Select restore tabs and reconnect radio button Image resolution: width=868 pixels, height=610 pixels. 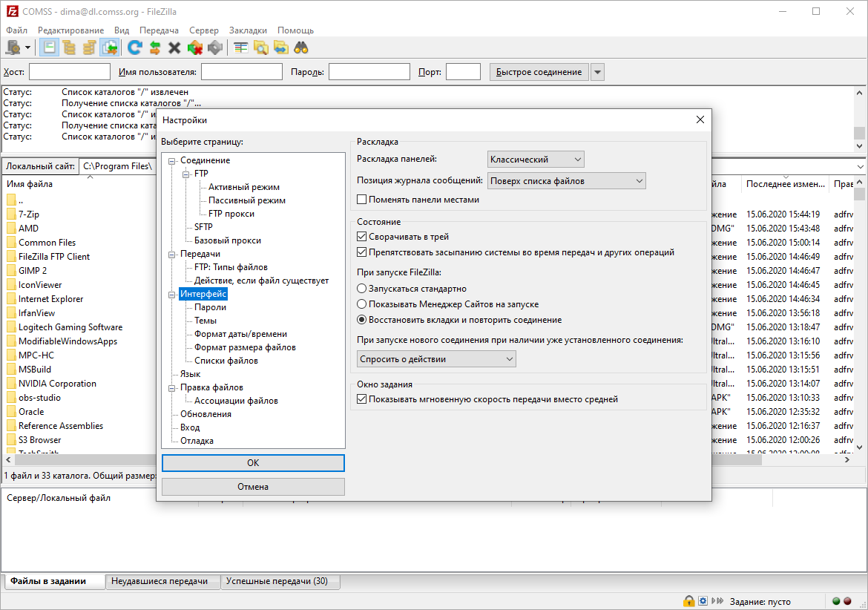tap(361, 319)
